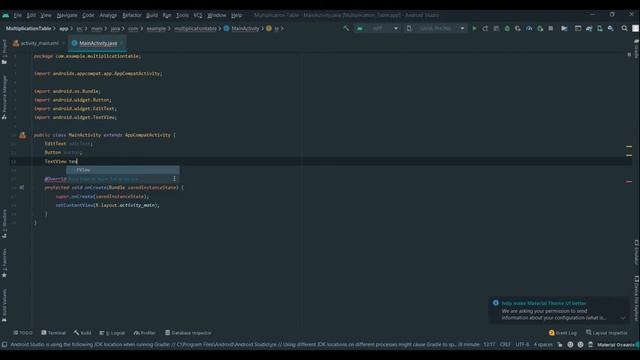Select the MainActivity.java editor tab
This screenshot has width=640, height=360.
click(98, 43)
